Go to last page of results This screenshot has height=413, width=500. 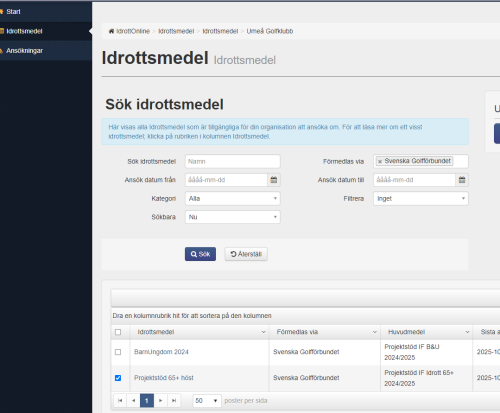coord(174,401)
